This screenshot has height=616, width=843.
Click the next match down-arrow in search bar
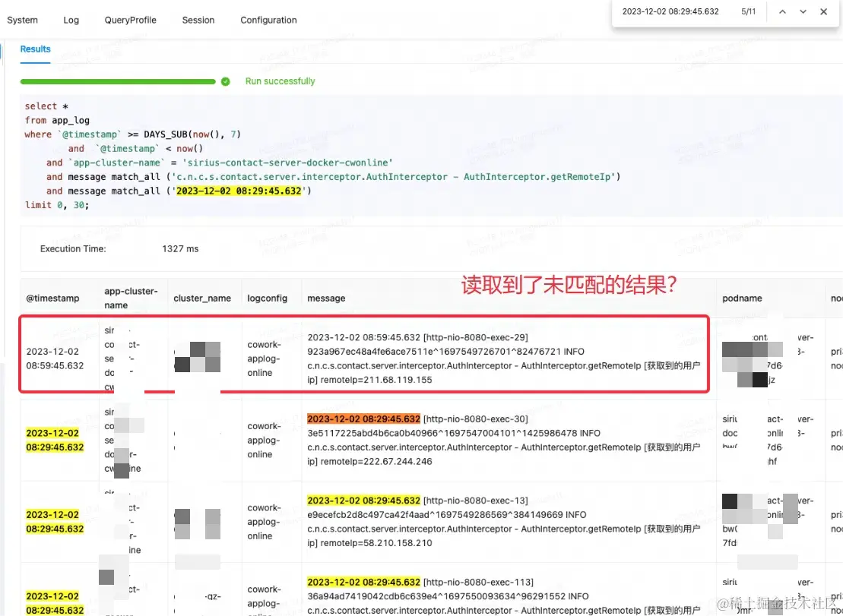pos(801,11)
